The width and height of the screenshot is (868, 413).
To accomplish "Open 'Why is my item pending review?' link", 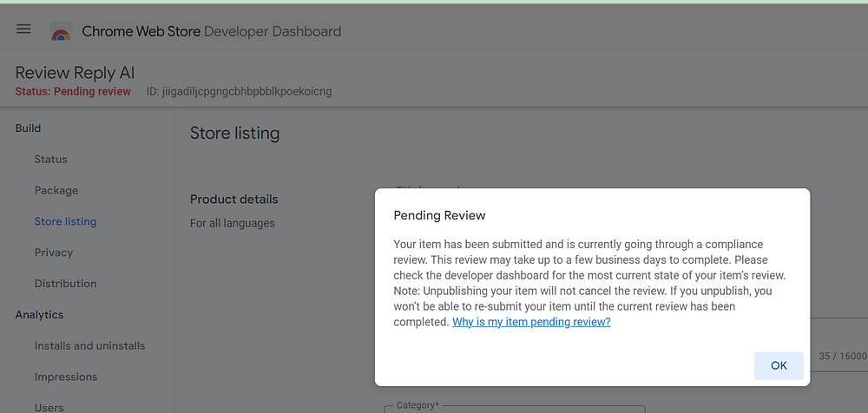I will pos(531,322).
